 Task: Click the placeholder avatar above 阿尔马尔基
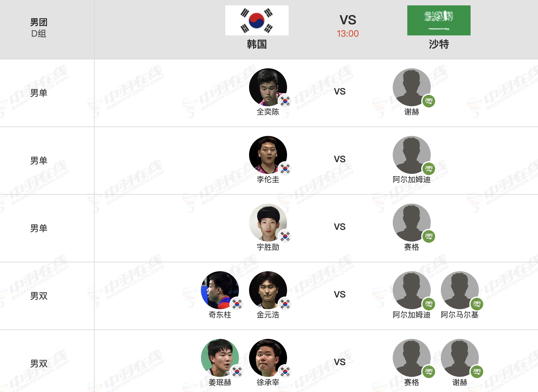tap(460, 290)
